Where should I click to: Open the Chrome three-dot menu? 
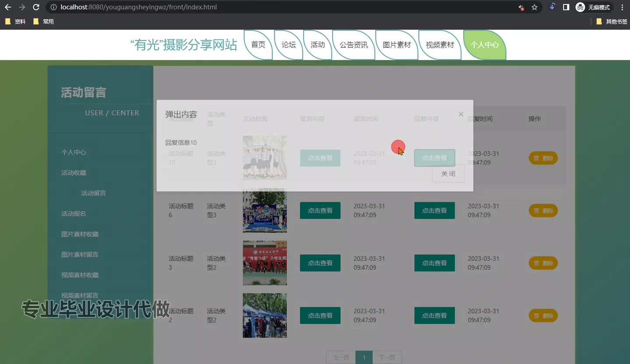pos(622,7)
